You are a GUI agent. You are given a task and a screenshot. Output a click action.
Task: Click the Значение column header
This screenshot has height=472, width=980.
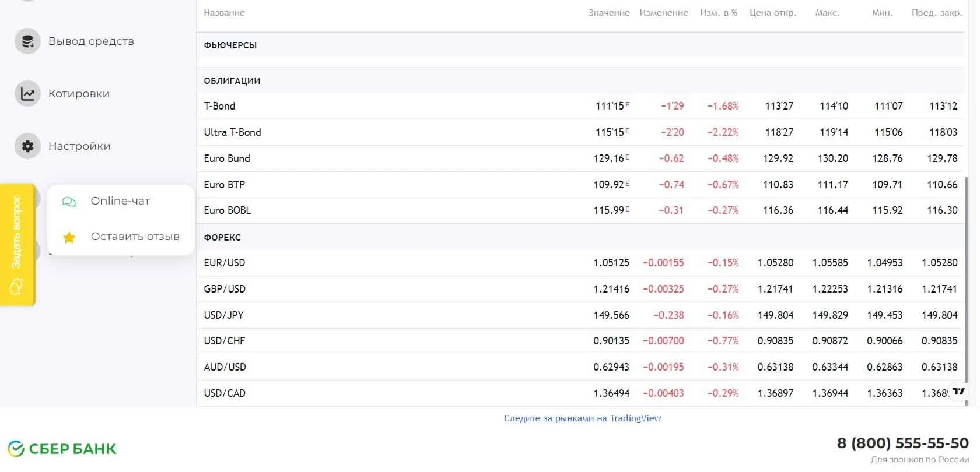click(x=609, y=13)
